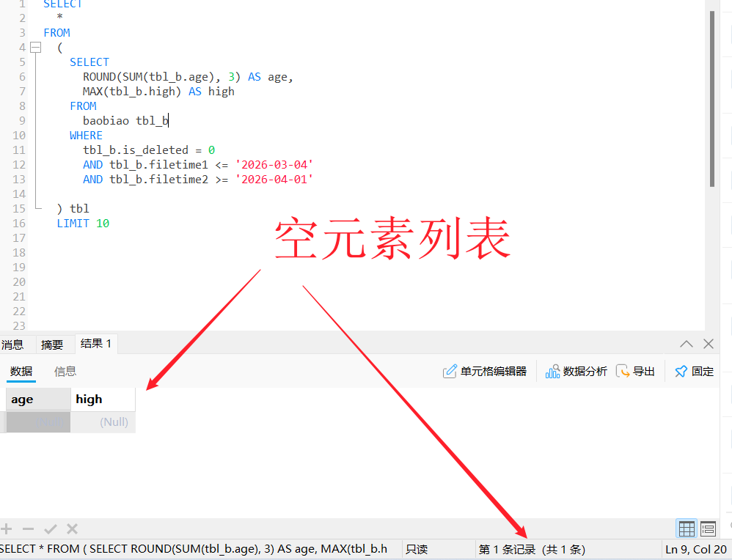Collapse the results pane with chevron
Screen dimensions: 732x560
pyautogui.click(x=687, y=344)
